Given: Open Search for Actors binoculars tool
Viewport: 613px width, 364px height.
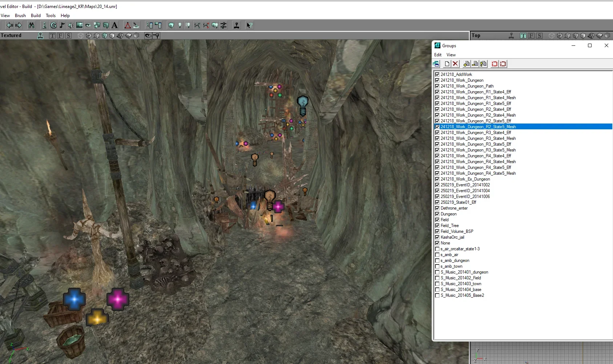Looking at the screenshot, I should tap(32, 25).
